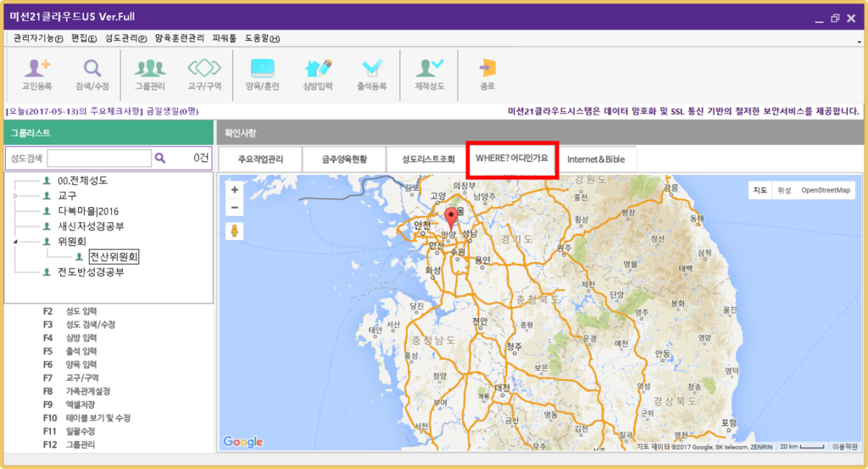
Task: Click the person icon beside 다복마을|2016
Action: point(47,211)
